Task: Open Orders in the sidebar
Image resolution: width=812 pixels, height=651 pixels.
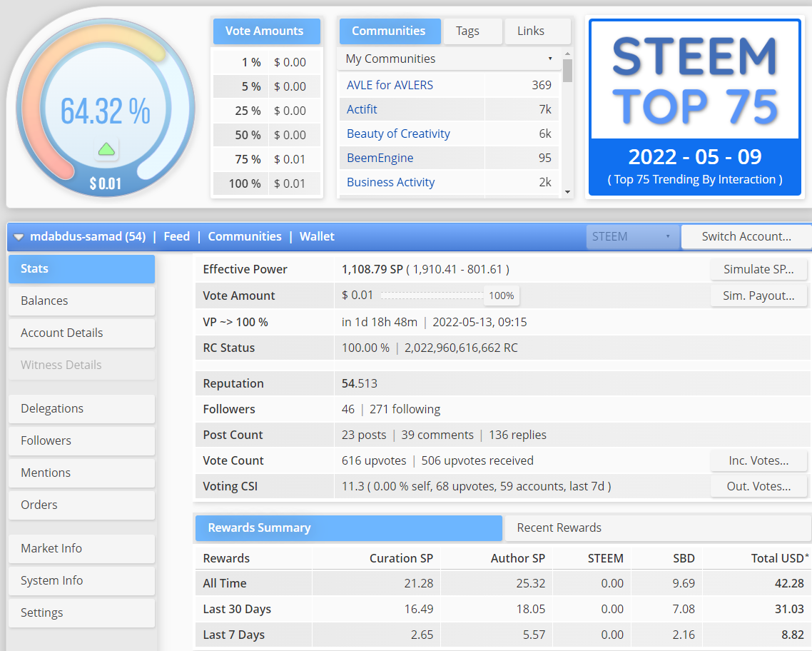Action: [82, 505]
